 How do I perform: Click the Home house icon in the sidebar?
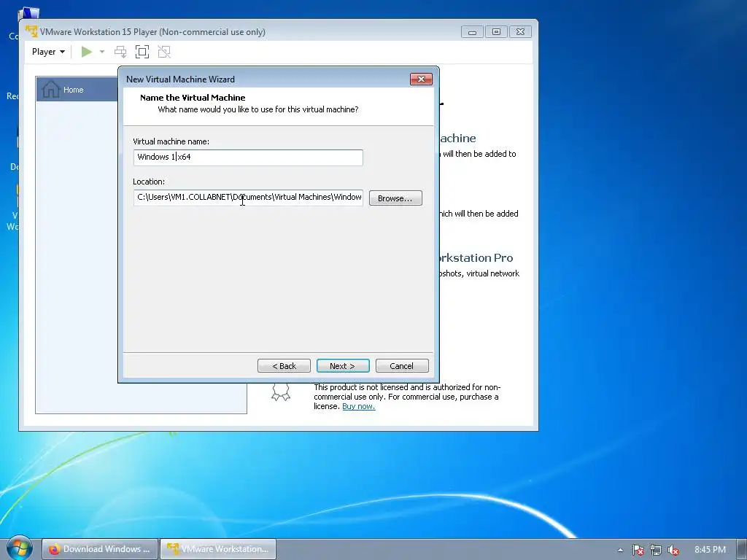pos(50,89)
